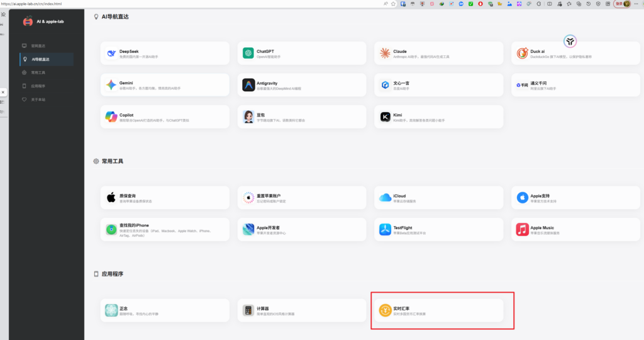Click the Apple Music red note icon
The image size is (644, 340).
tap(522, 229)
